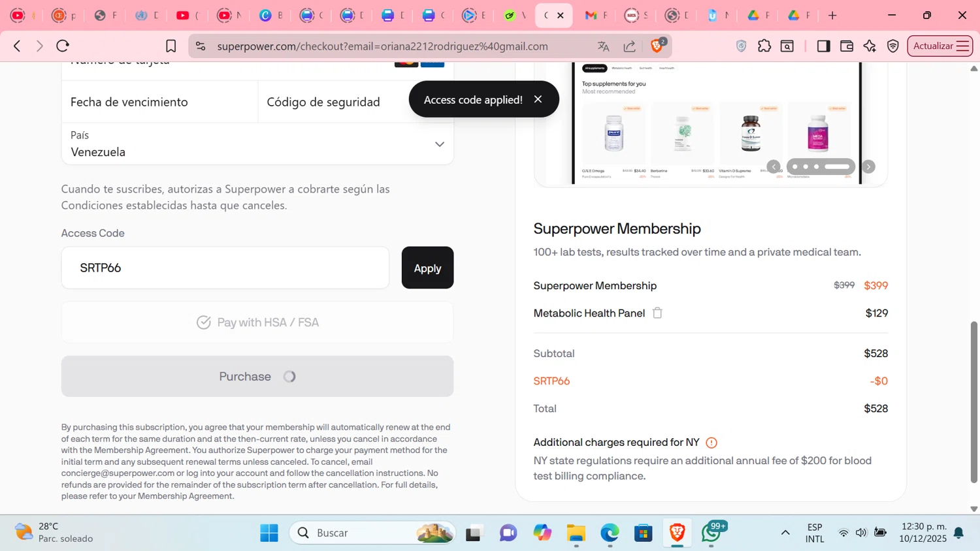Open WhatsApp from taskbar
Image resolution: width=980 pixels, height=551 pixels.
click(x=712, y=533)
